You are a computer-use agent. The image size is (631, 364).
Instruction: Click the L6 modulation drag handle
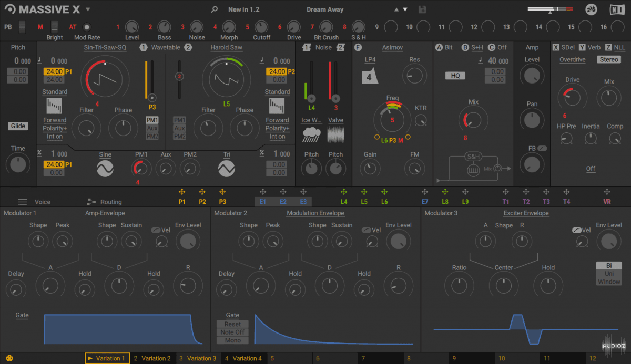click(x=384, y=192)
